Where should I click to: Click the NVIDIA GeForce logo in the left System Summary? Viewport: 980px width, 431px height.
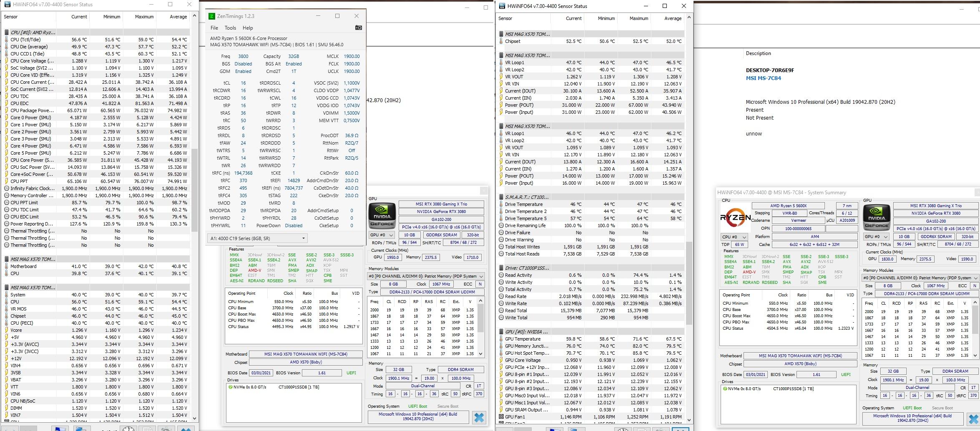(x=382, y=215)
